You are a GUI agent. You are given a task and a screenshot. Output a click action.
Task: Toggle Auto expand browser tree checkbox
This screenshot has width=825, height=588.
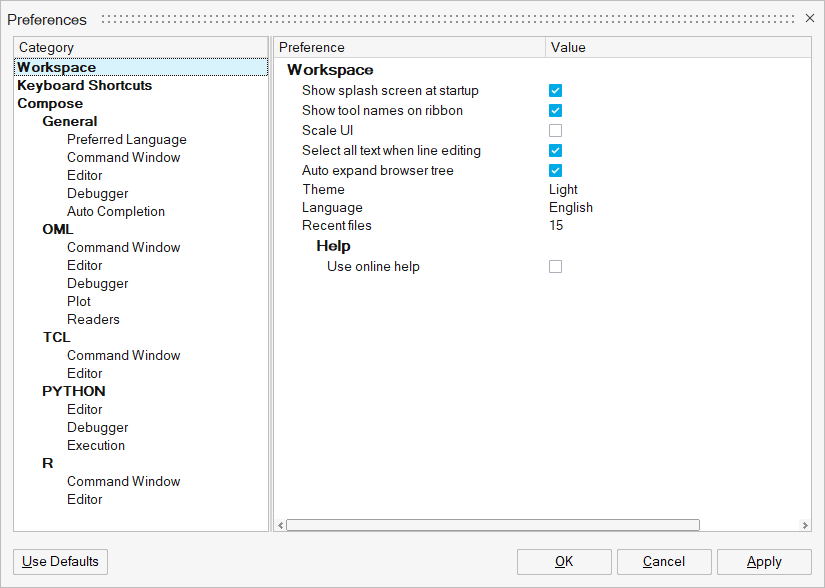click(555, 171)
